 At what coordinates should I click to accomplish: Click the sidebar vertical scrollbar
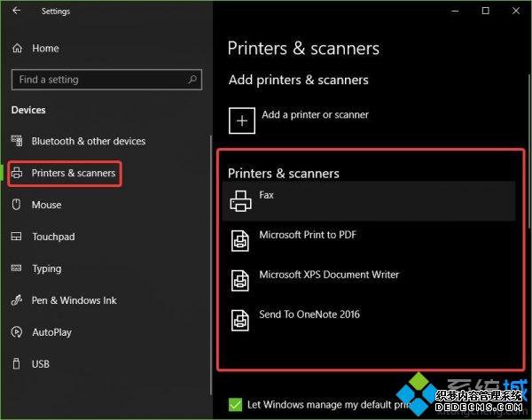point(211,265)
